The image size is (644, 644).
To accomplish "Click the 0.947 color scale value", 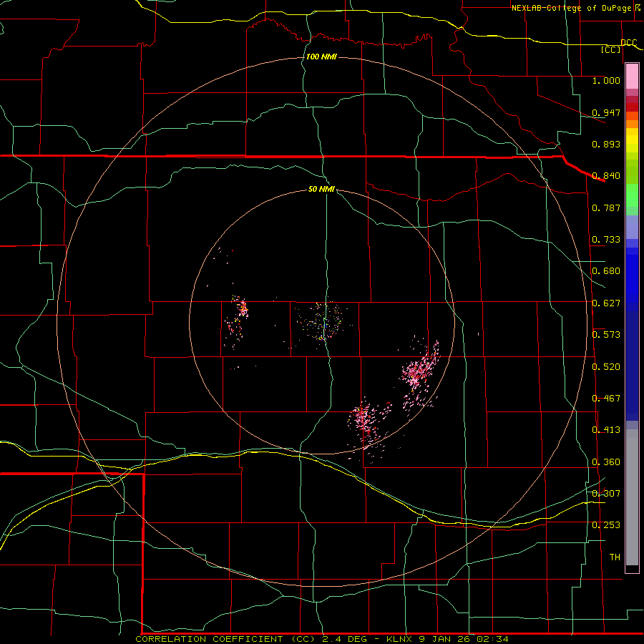I will click(606, 112).
